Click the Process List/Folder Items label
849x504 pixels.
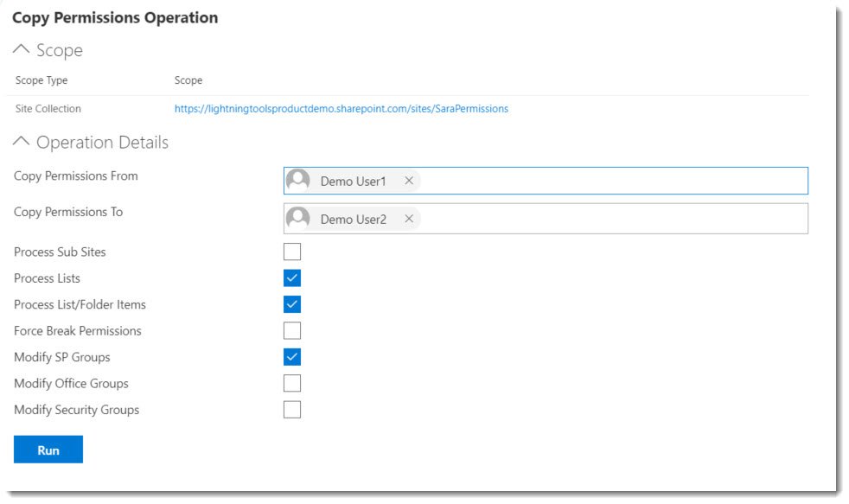click(x=80, y=305)
